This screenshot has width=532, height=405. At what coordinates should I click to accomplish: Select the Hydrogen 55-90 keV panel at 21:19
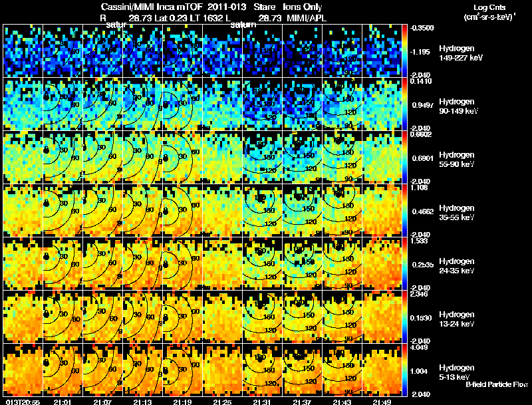182,158
